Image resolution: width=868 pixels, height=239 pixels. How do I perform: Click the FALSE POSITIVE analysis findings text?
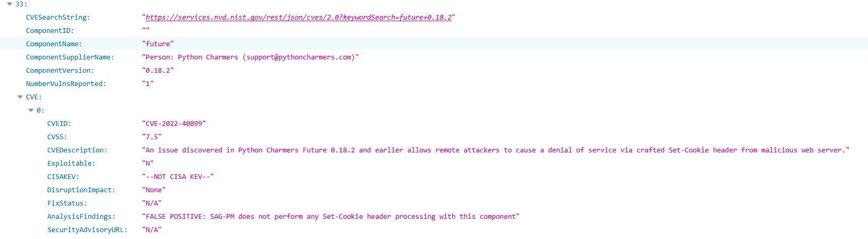[331, 217]
